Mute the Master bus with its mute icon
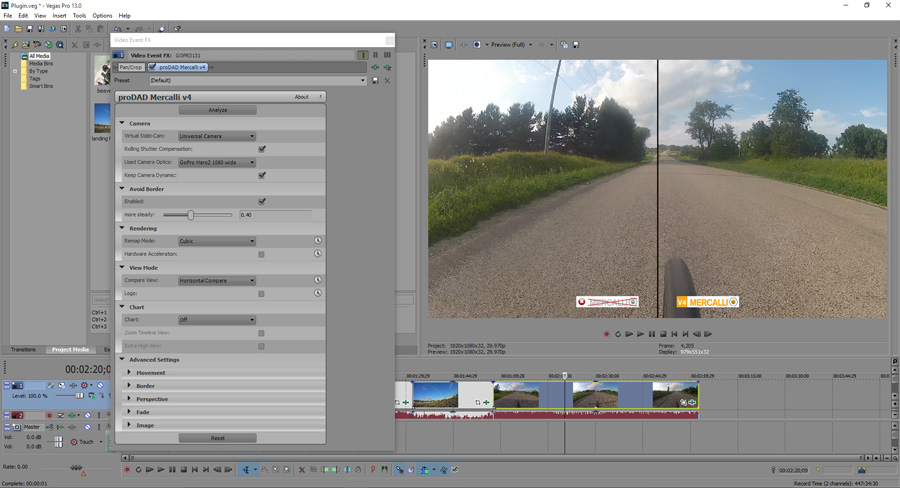Image resolution: width=900 pixels, height=488 pixels. pos(87,427)
